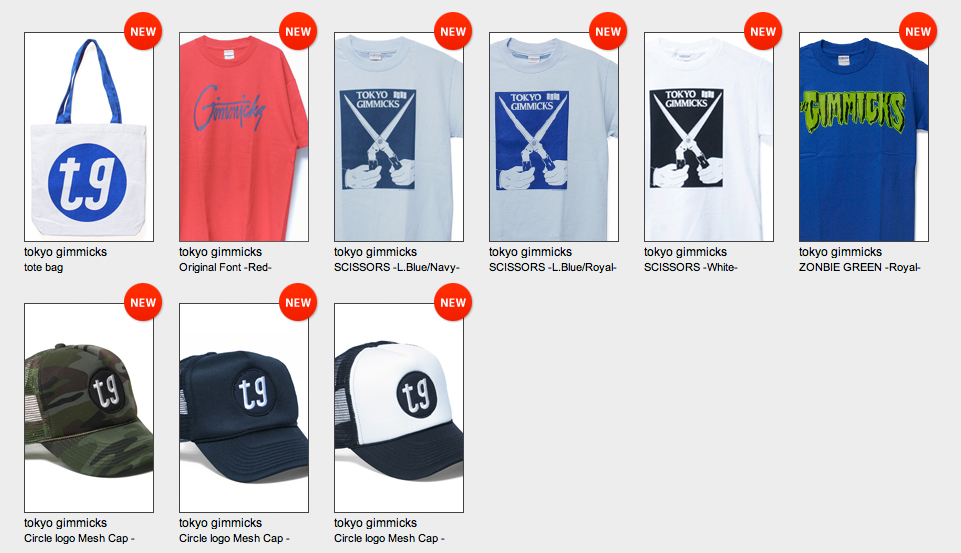Click NEW badge on white mesh cap
The width and height of the screenshot is (961, 553).
pyautogui.click(x=453, y=302)
